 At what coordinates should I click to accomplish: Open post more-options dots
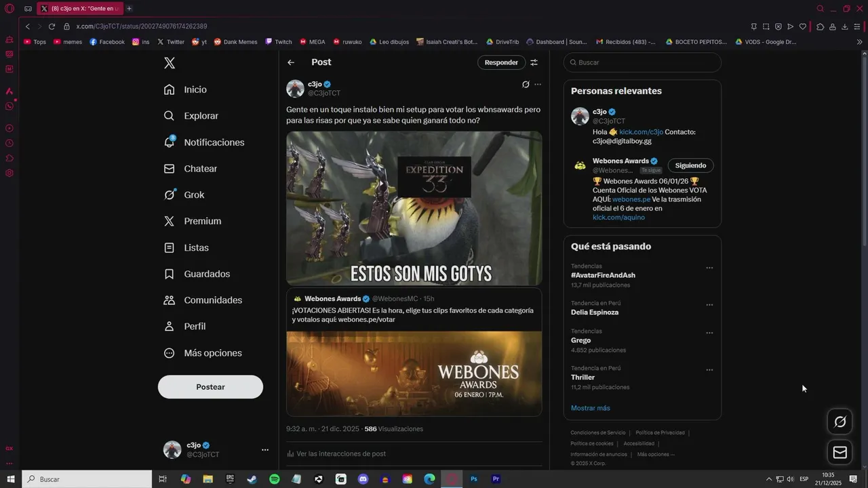point(538,85)
